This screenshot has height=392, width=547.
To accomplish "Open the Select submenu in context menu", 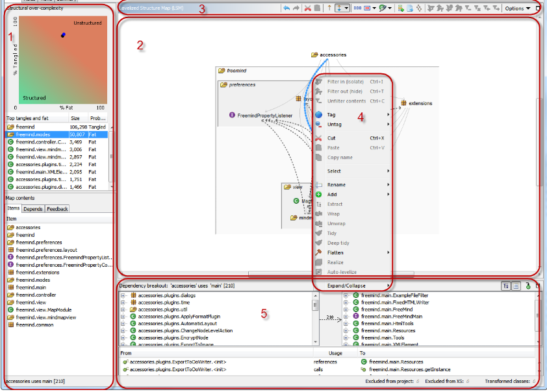I will click(x=352, y=171).
